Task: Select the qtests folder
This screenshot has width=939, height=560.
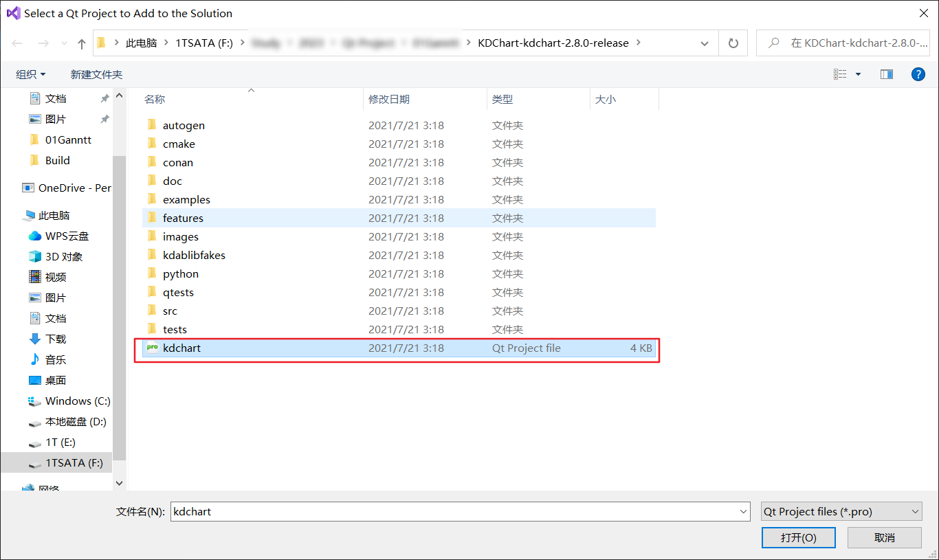Action: [399, 292]
